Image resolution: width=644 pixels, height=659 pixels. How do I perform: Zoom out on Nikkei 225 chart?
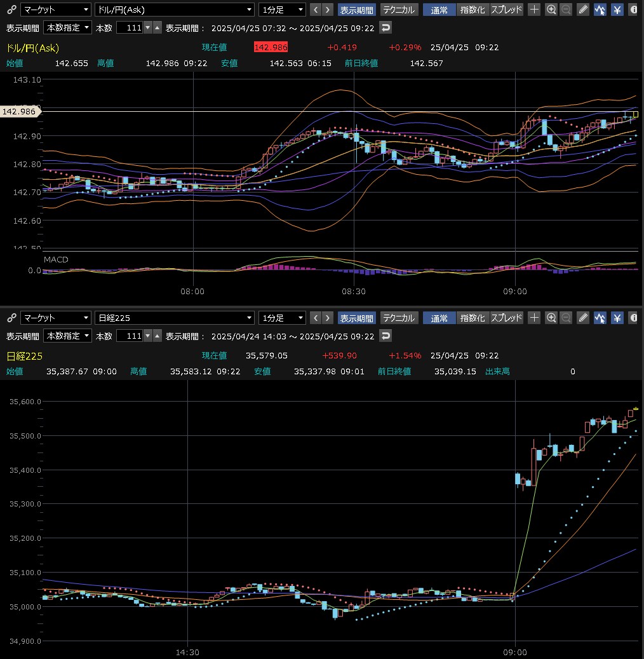tap(566, 318)
